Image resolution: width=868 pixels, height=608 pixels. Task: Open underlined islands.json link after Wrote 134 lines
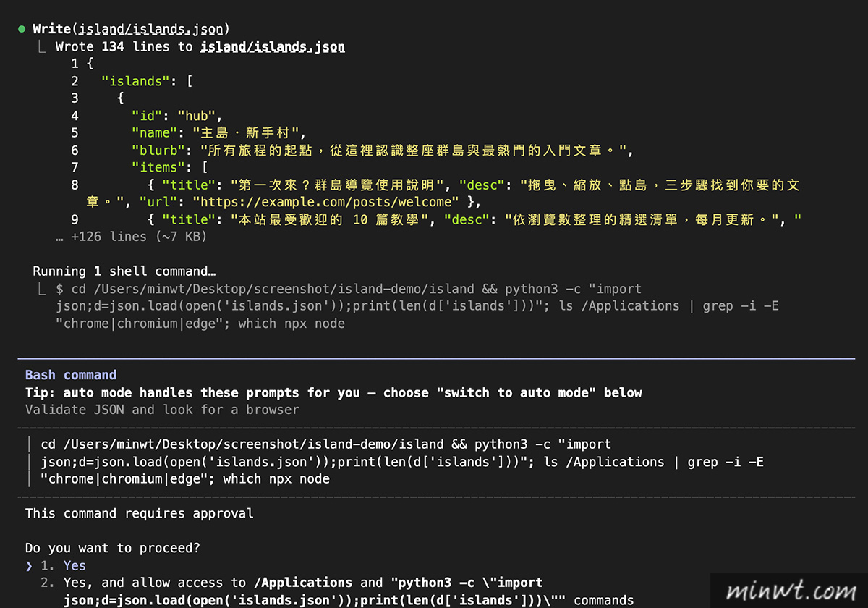(x=272, y=47)
